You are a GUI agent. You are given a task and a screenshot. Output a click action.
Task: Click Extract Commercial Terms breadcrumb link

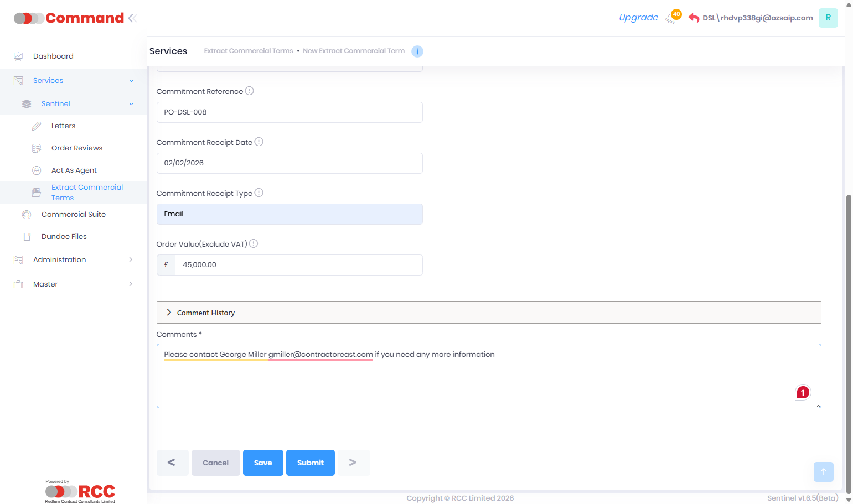tap(249, 51)
